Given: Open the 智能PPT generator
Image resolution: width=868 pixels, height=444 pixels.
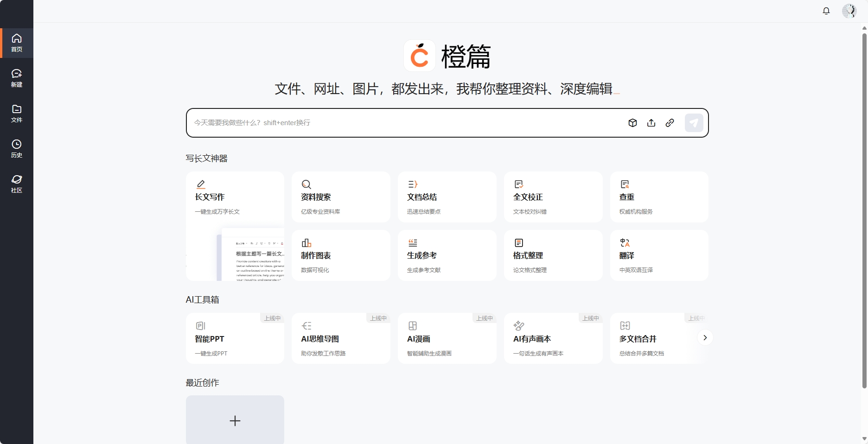Looking at the screenshot, I should click(235, 338).
